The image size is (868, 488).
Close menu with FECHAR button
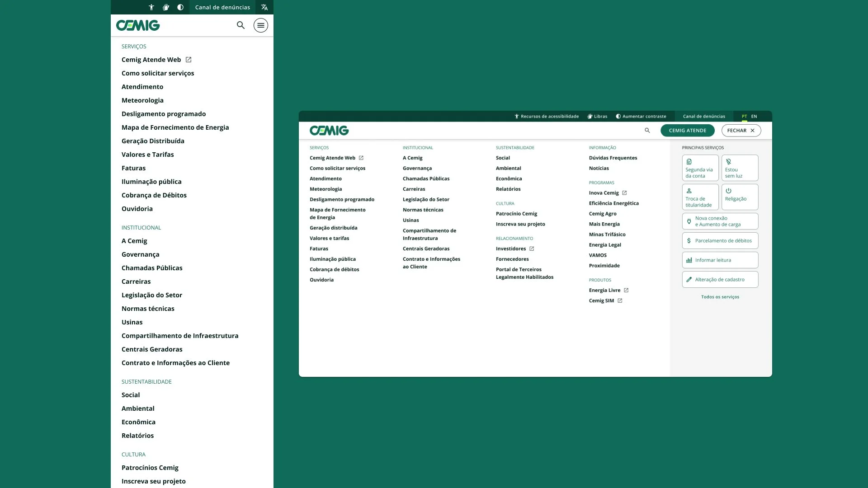(x=741, y=131)
